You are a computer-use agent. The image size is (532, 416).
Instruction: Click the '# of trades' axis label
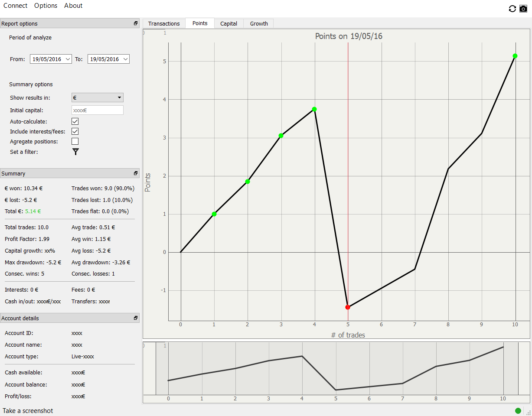[x=348, y=335]
